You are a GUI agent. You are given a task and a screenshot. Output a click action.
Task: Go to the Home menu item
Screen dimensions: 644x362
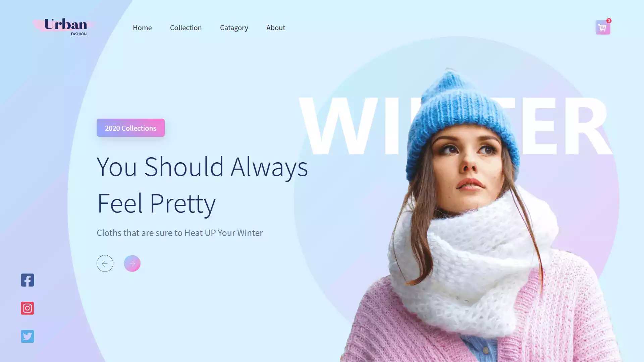coord(142,27)
